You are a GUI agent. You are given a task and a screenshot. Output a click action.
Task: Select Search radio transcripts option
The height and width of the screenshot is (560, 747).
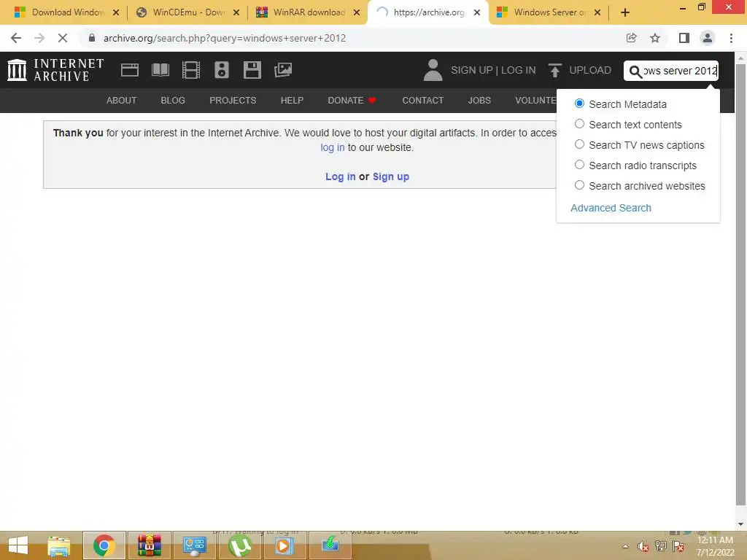pos(579,166)
